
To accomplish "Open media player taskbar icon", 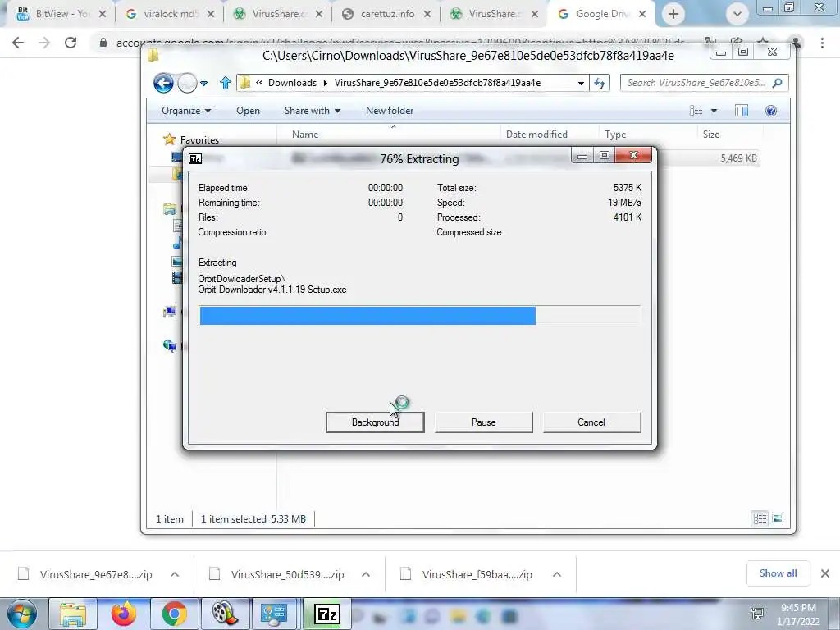I will pyautogui.click(x=225, y=614).
